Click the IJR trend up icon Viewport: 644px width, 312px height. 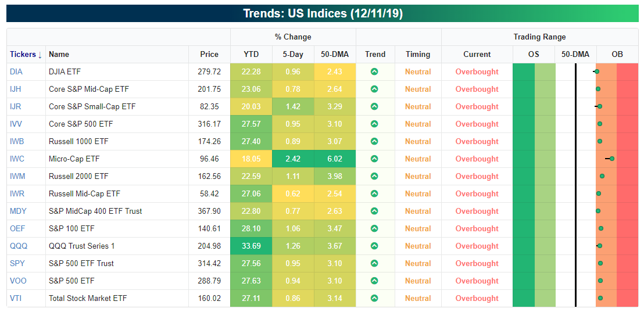[375, 107]
